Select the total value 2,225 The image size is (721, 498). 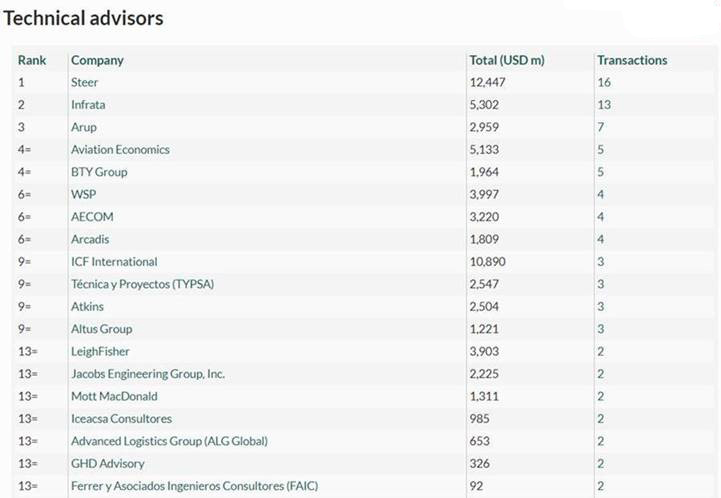coord(484,374)
